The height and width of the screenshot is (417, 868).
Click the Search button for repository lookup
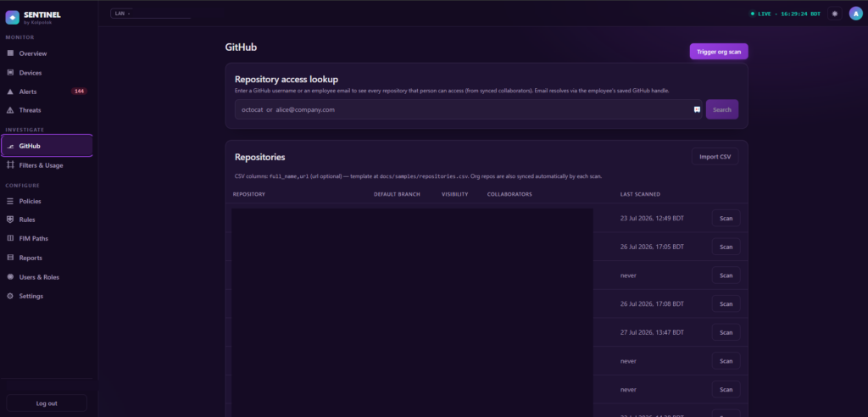pos(722,109)
